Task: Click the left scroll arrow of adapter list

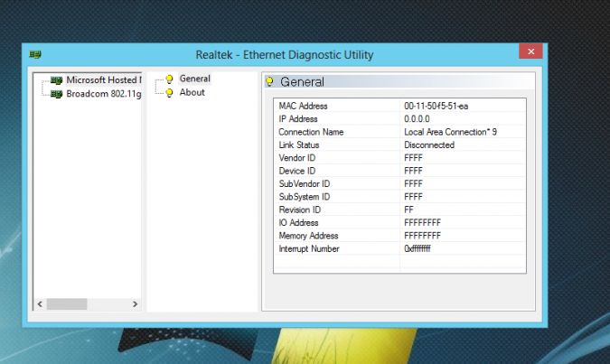Action: [x=40, y=303]
